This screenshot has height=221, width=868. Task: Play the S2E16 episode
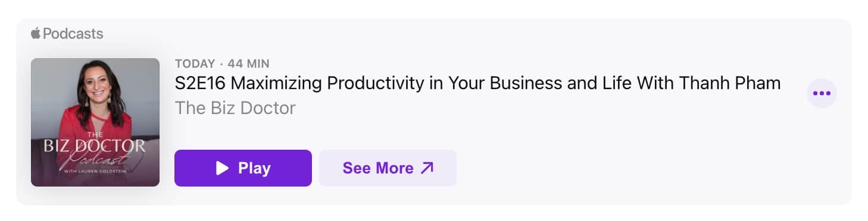243,168
